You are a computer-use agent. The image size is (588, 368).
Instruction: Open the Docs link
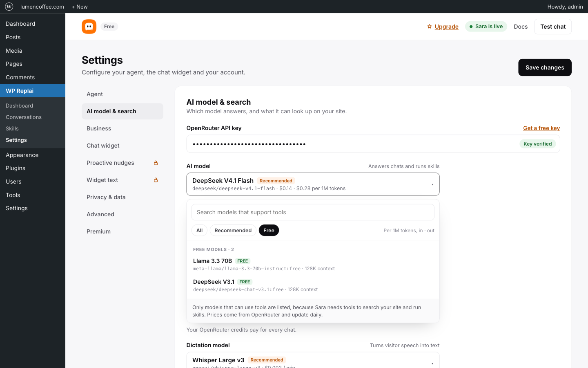click(x=521, y=27)
